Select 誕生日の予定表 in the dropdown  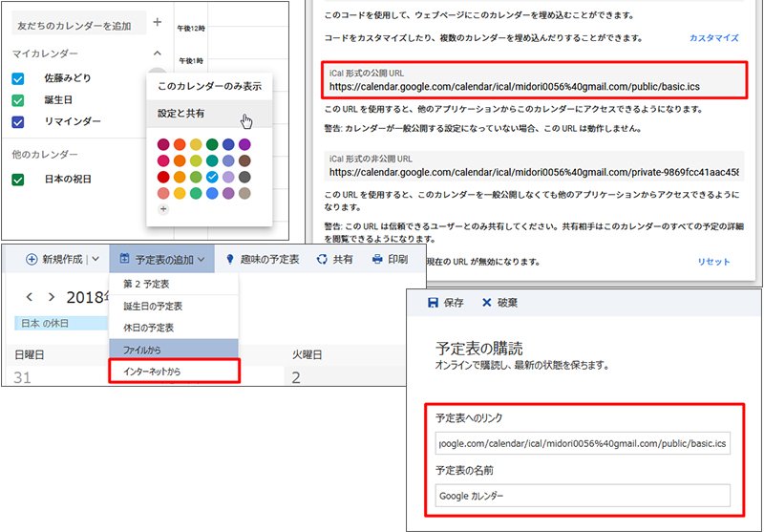[174, 307]
